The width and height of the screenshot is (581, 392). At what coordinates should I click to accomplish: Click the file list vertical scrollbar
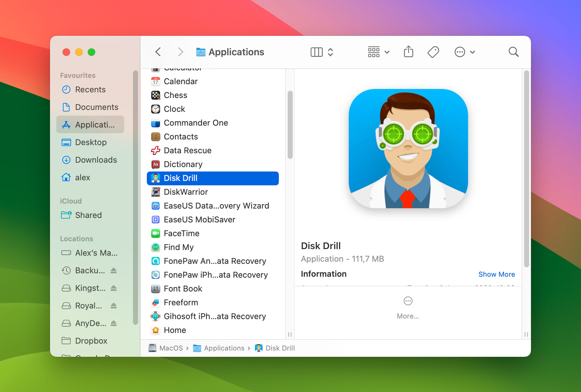point(290,125)
